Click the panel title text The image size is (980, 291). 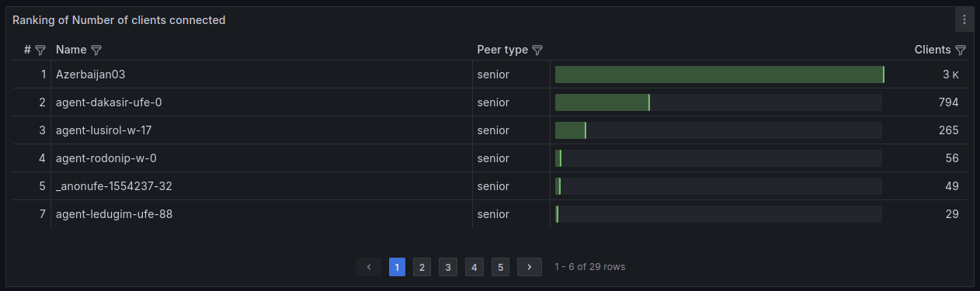pos(119,20)
